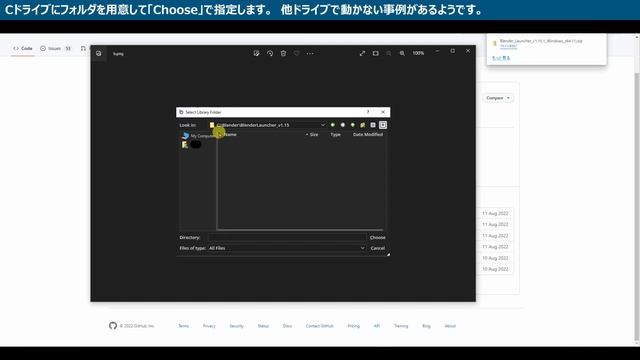This screenshot has height=360, width=640.
Task: Open the Contact GitHub footer link
Action: 320,326
